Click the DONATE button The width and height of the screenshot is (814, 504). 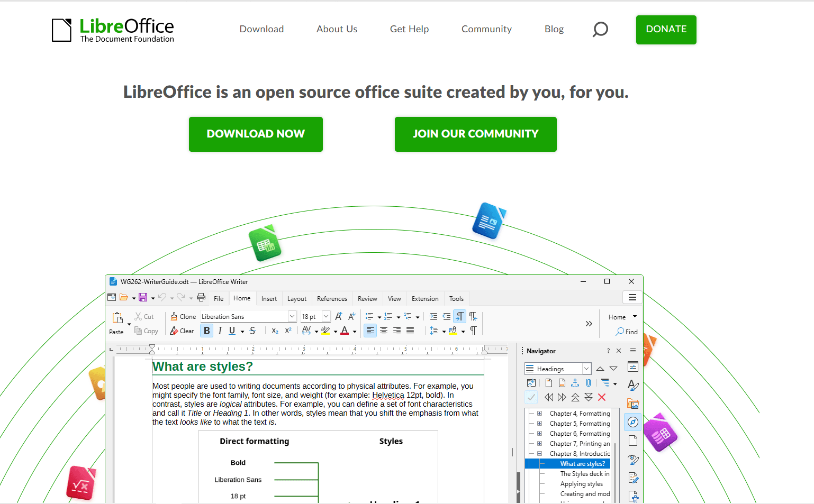point(666,30)
